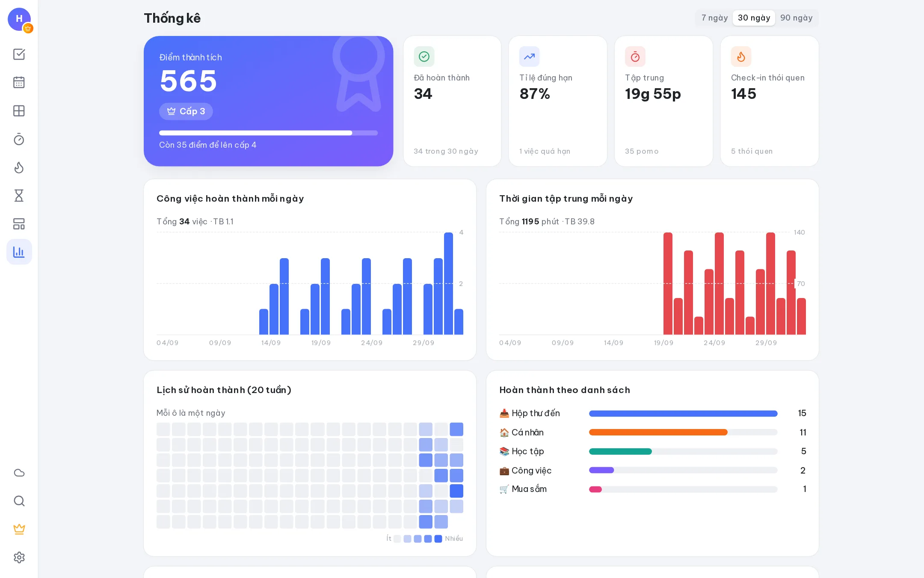This screenshot has height=578, width=924.
Task: Click the trend arrow icon on Tỉ lệ đúng hạn
Action: pyautogui.click(x=530, y=57)
